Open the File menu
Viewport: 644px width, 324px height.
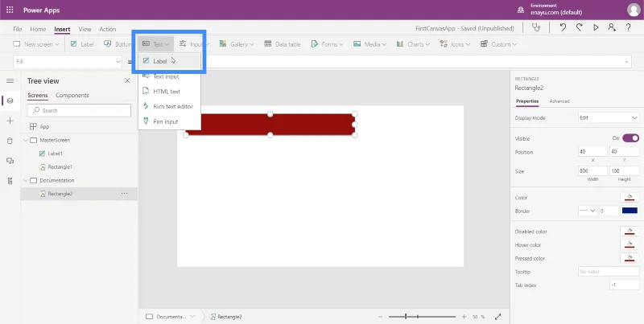tap(17, 29)
